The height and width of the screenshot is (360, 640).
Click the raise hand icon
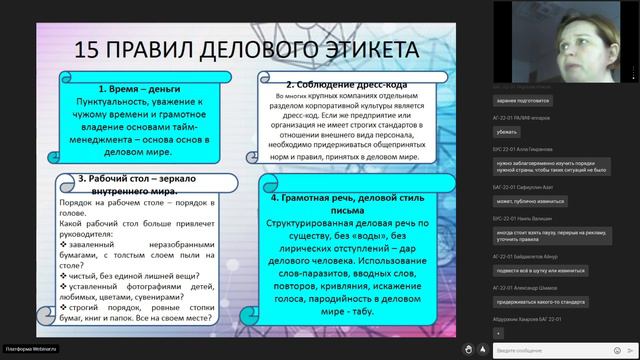pyautogui.click(x=469, y=349)
